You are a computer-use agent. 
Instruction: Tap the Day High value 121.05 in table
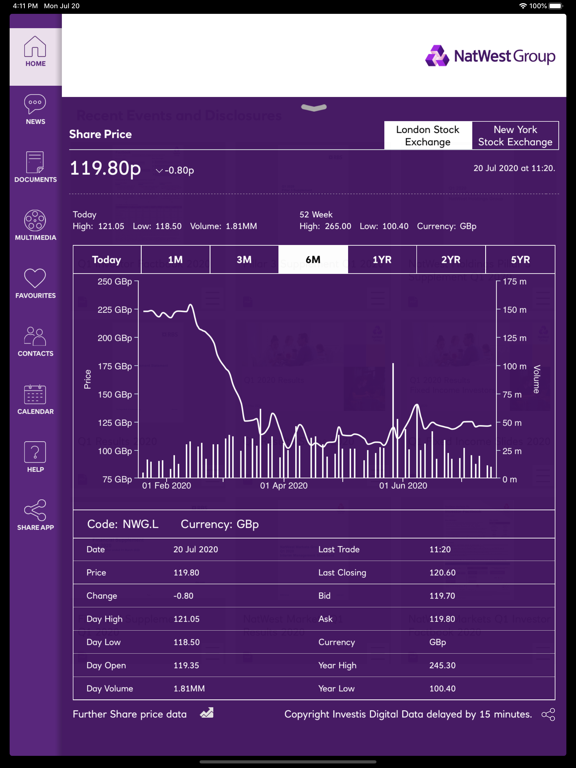(187, 619)
